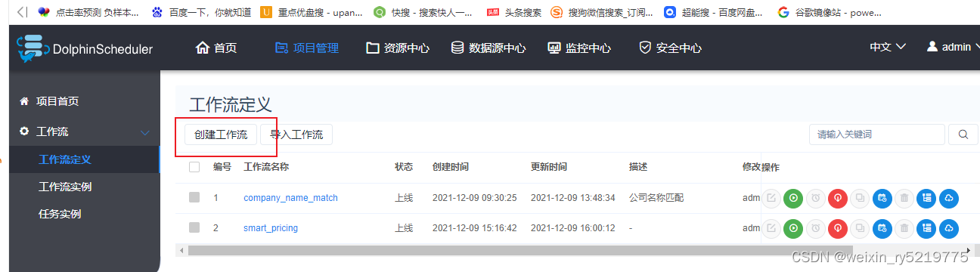Open the 中文 language dropdown
Viewport: 980px width, 272px height.
point(888,47)
